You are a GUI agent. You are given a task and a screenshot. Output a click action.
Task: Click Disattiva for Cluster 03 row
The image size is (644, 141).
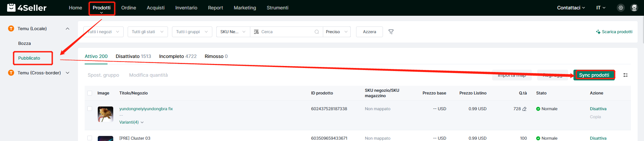(598, 138)
